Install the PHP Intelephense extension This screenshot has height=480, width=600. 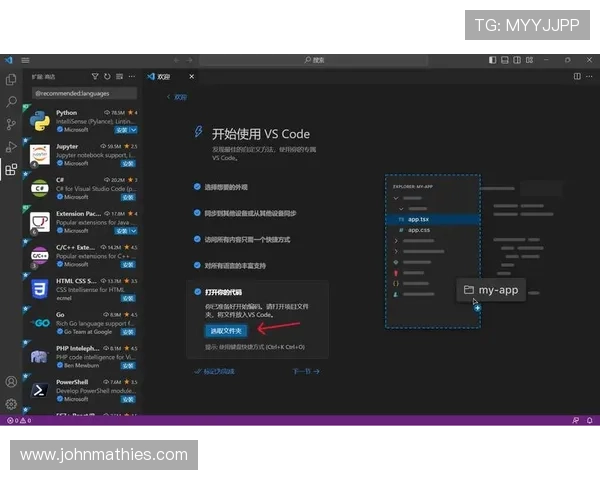point(128,366)
